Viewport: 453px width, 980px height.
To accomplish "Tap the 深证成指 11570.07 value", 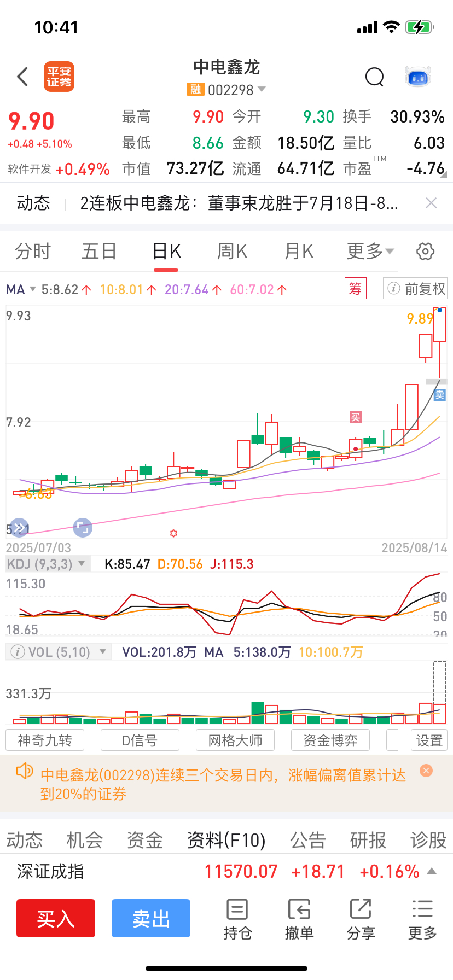I will pyautogui.click(x=241, y=871).
